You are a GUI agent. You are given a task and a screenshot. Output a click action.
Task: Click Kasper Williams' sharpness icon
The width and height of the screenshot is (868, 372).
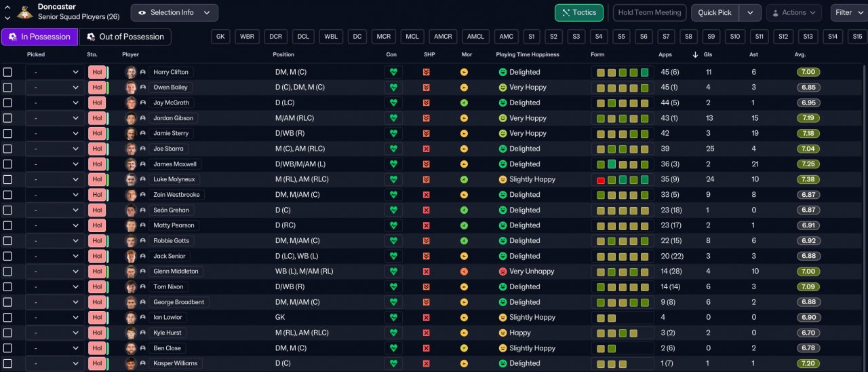[427, 364]
